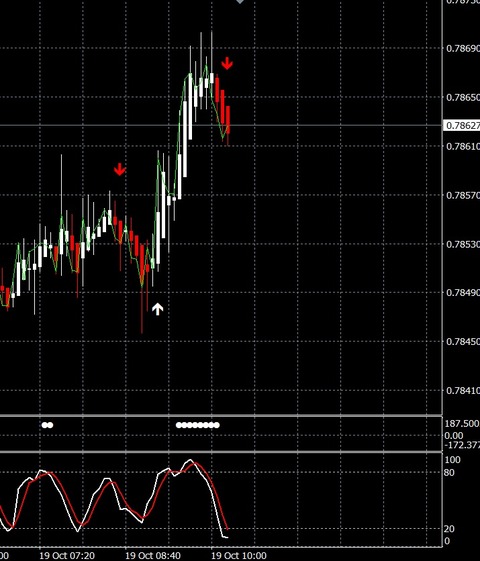
Task: Click the stochastic 80 level label
Action: (449, 473)
